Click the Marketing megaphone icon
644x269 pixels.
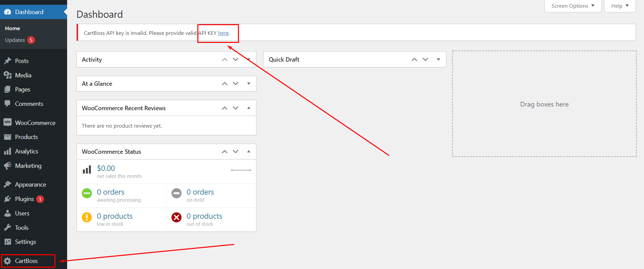click(x=8, y=166)
